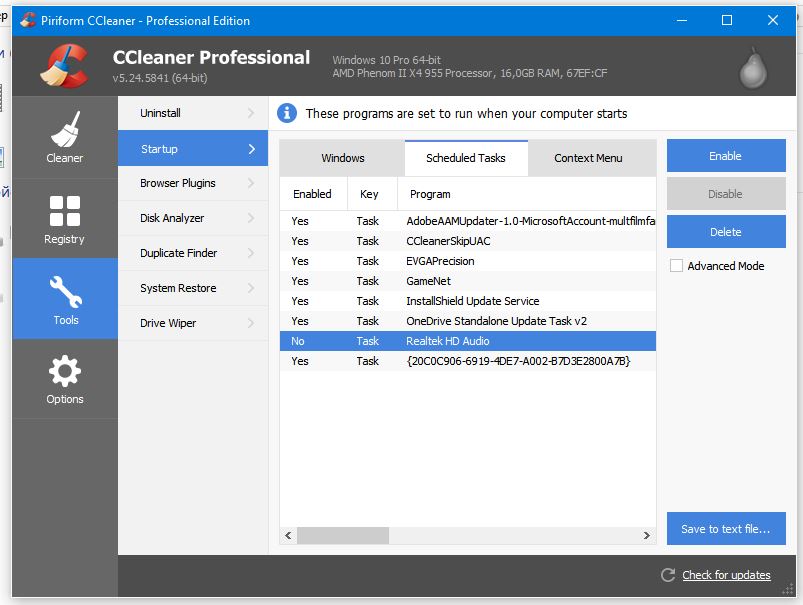This screenshot has height=605, width=803.
Task: Open the Registry grid section
Action: (65, 219)
